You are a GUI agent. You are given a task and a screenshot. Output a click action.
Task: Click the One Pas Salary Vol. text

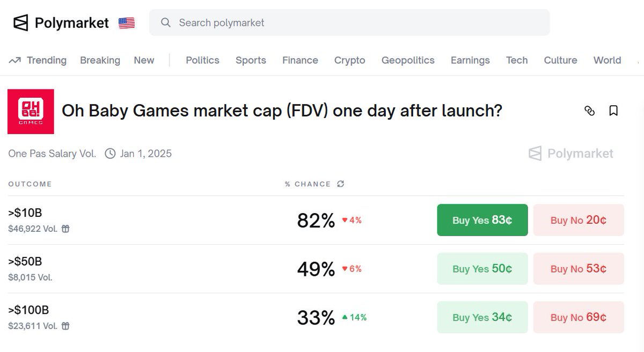[52, 153]
